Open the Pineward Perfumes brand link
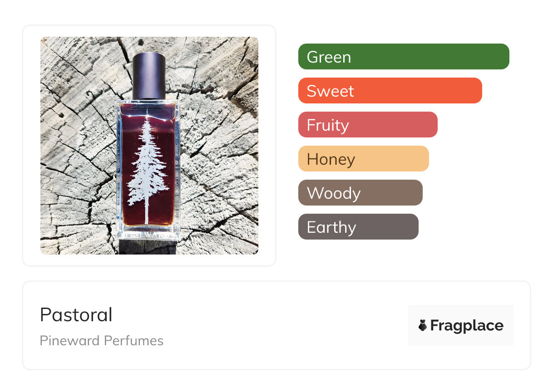 [101, 340]
